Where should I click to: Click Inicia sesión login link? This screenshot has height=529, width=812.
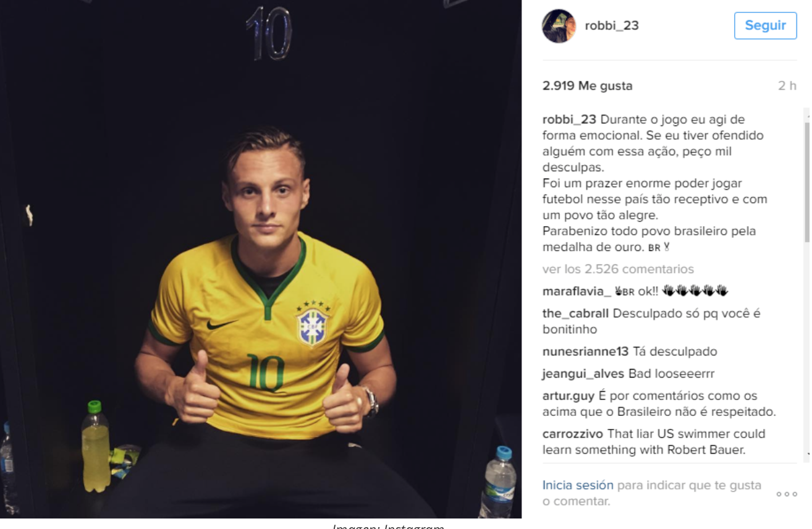[578, 485]
